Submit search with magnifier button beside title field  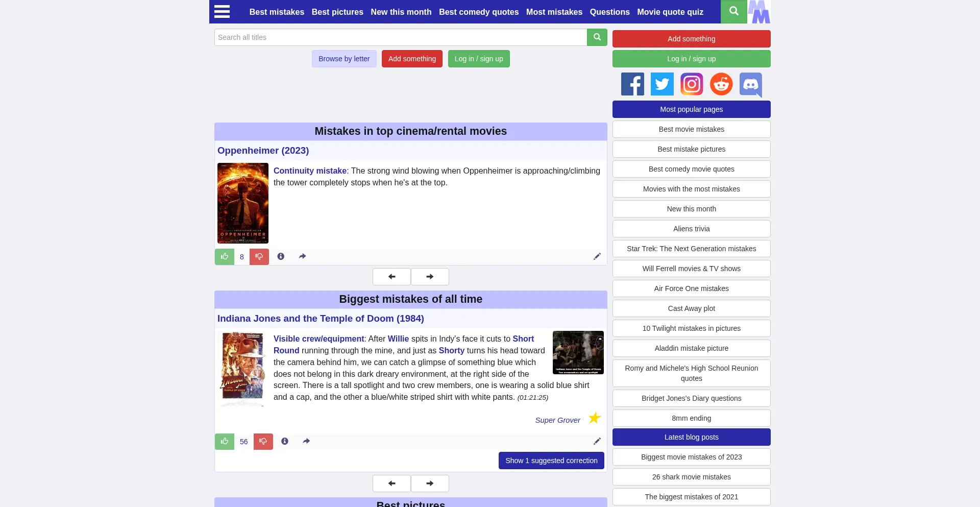597,37
